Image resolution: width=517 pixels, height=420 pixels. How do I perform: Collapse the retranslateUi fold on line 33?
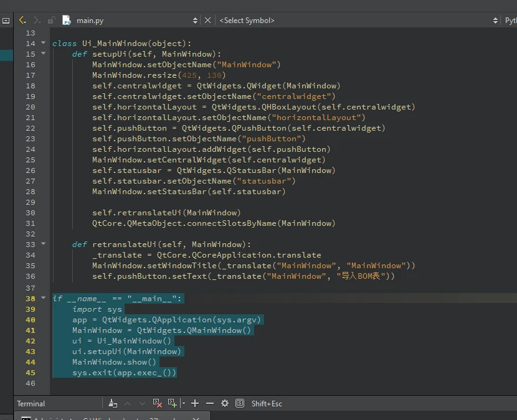tap(43, 243)
